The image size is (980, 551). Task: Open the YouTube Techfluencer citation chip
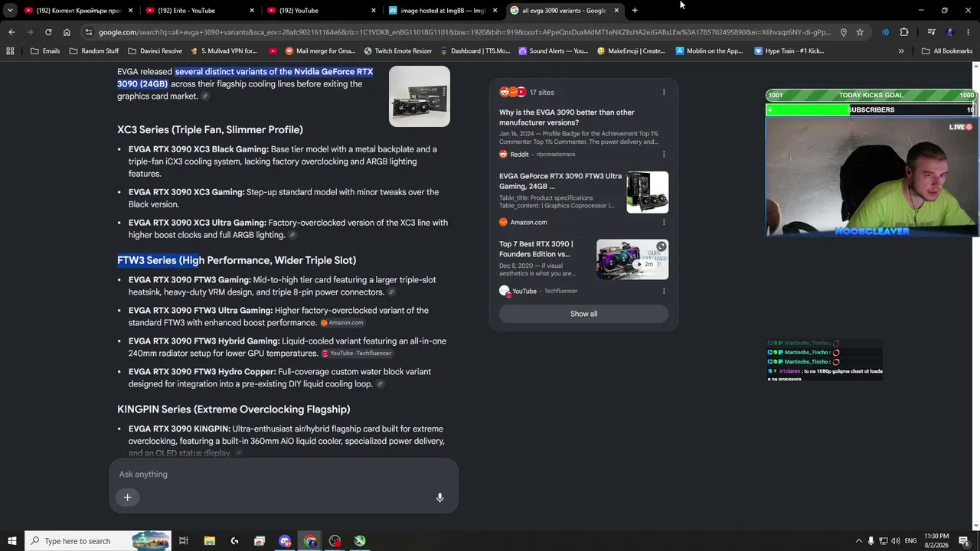click(357, 354)
